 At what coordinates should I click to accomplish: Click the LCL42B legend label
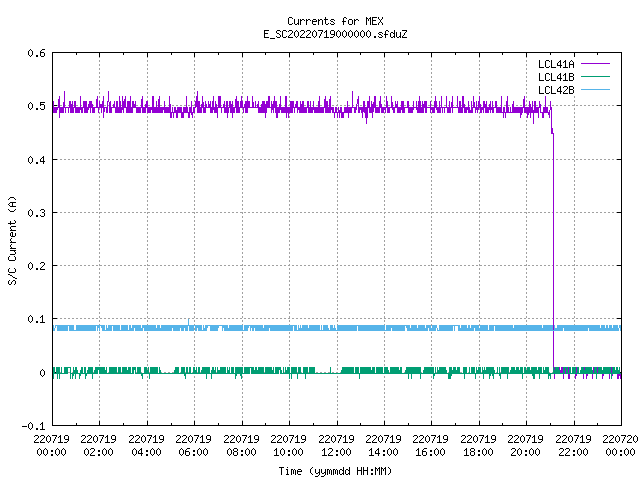tap(556, 90)
